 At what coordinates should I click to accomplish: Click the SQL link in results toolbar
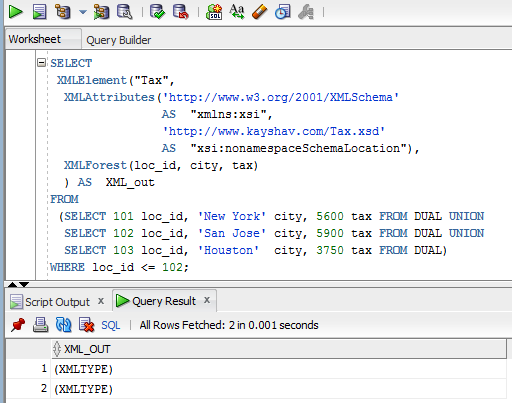coord(111,325)
